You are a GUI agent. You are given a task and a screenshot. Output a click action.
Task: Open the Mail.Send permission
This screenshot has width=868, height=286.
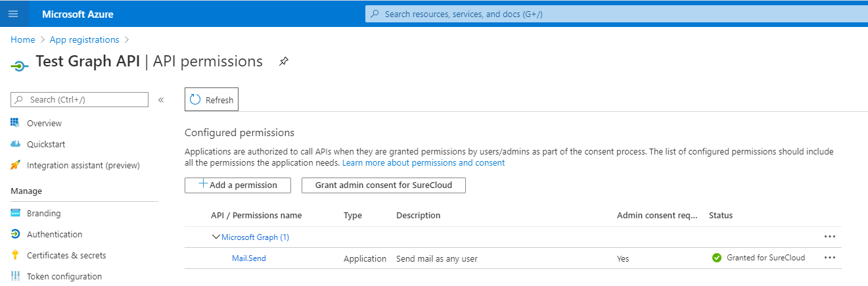[x=249, y=258]
